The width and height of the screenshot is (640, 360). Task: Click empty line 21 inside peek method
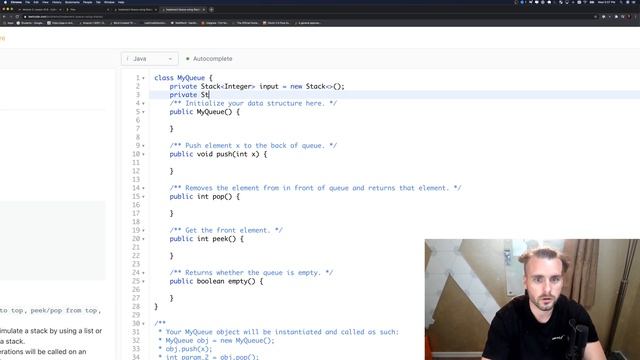tap(286, 247)
